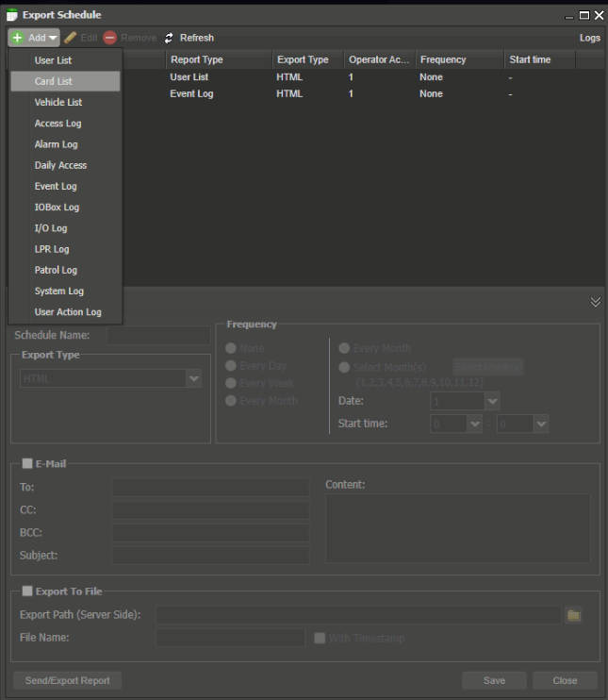Select the Select Month(s) radio button
Screen dimensions: 608x700
pos(344,367)
